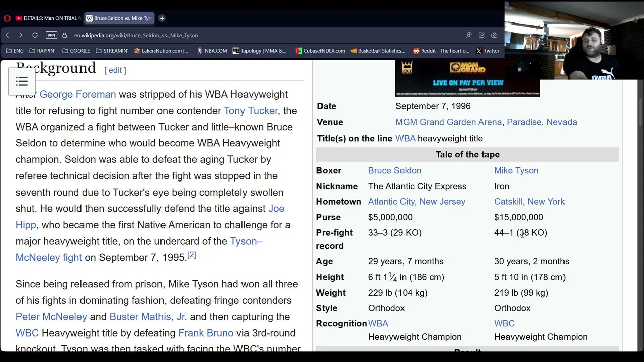Toggle the Opera VPN badge
644x362 pixels.
click(51, 35)
